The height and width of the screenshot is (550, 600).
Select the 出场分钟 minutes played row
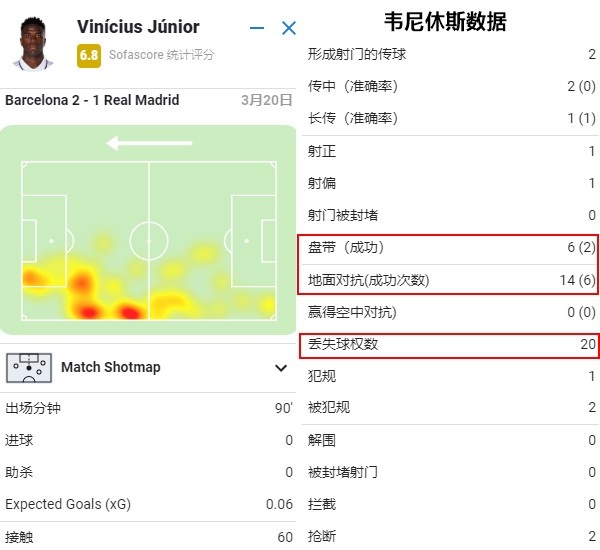[148, 408]
